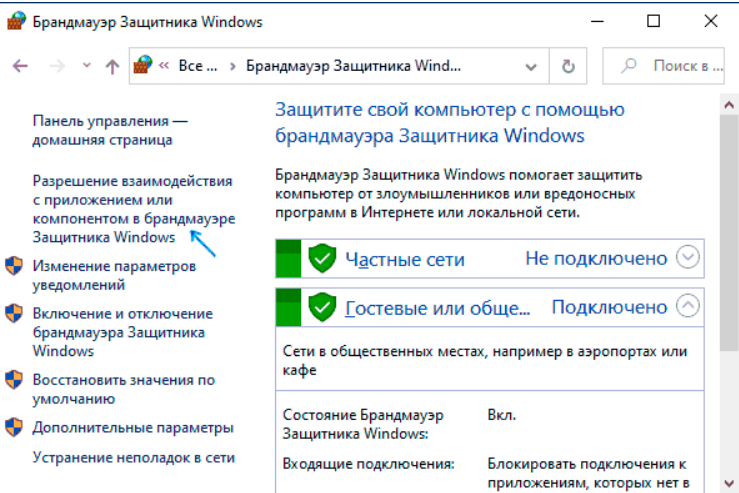Viewport: 739px width, 493px height.
Task: Open Устранение неполадок в сети
Action: pos(133,457)
